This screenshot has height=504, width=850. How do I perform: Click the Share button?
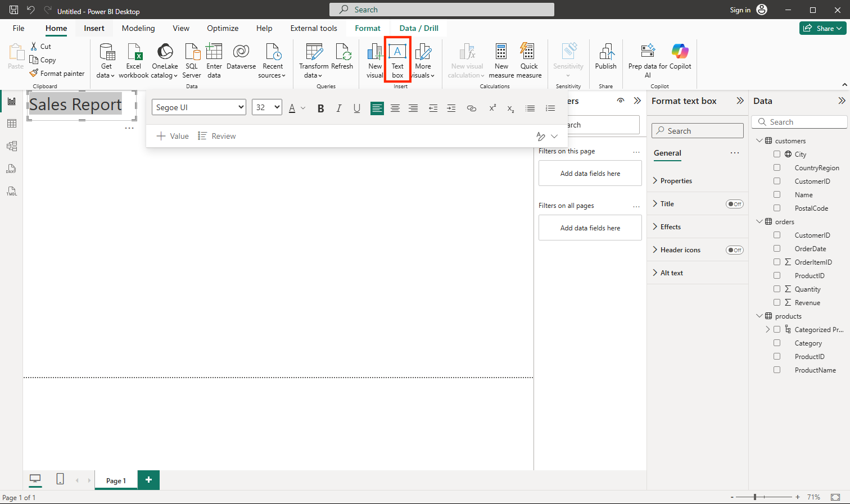pos(823,28)
